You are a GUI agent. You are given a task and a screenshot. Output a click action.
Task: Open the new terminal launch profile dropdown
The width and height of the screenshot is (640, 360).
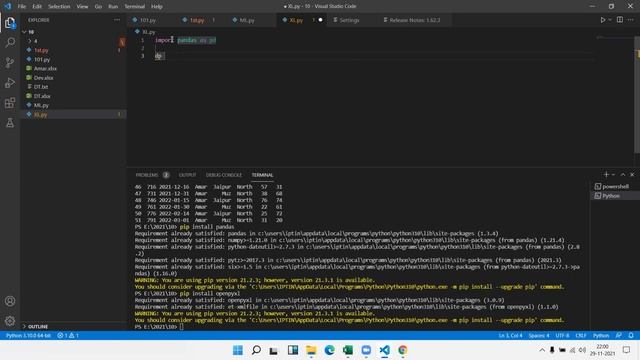pyautogui.click(x=613, y=175)
